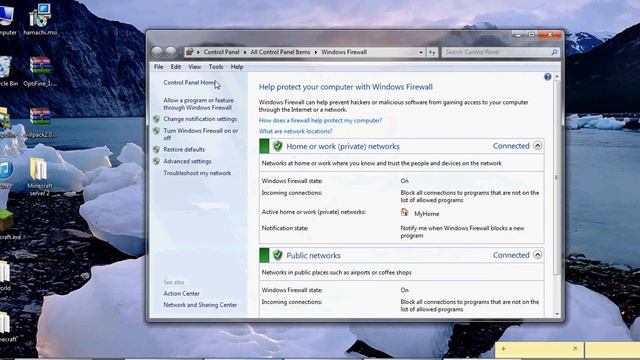Click the Public networks heading
Image resolution: width=640 pixels, height=360 pixels.
[x=313, y=256]
